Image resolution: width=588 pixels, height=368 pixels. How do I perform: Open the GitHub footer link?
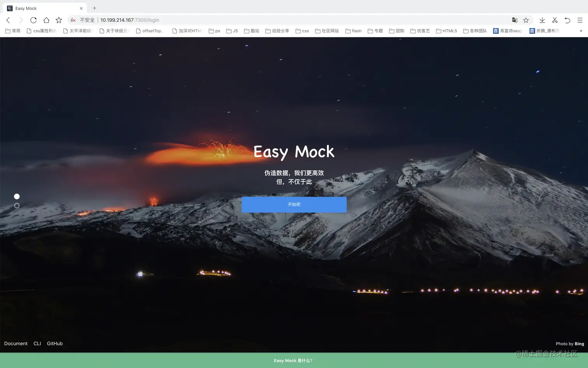pos(55,343)
